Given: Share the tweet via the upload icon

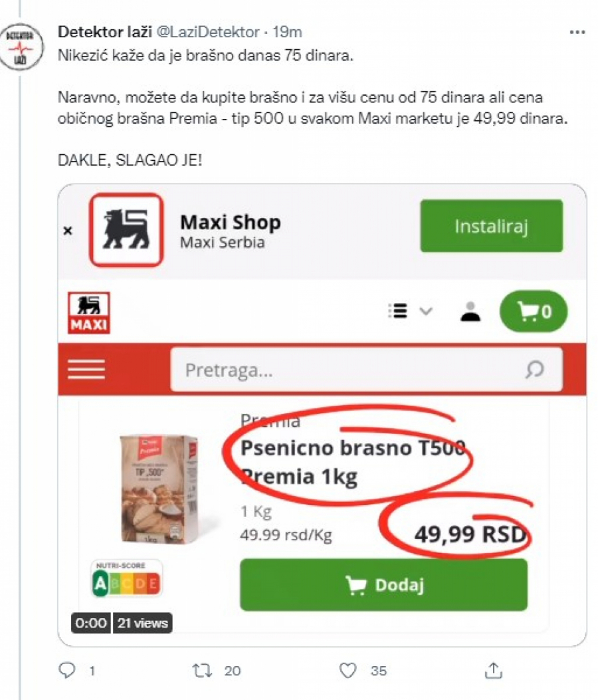Looking at the screenshot, I should [x=493, y=670].
